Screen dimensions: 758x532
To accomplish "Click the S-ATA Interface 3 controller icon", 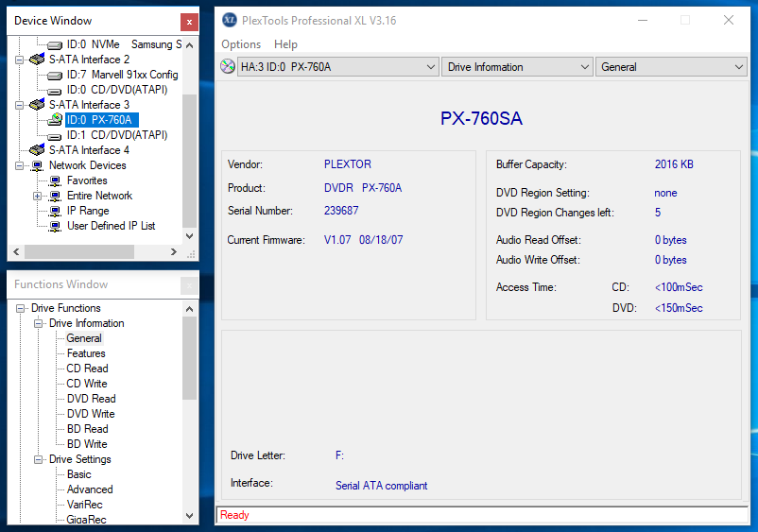I will pyautogui.click(x=37, y=104).
